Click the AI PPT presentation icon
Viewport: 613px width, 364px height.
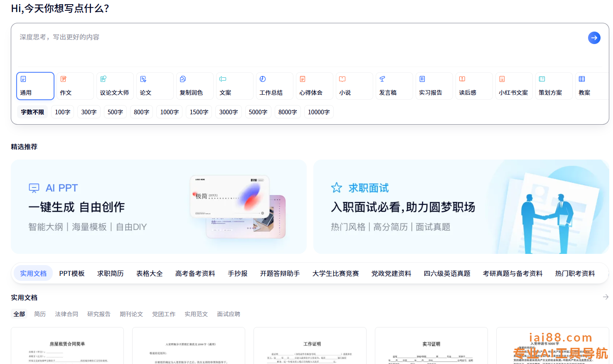(34, 188)
